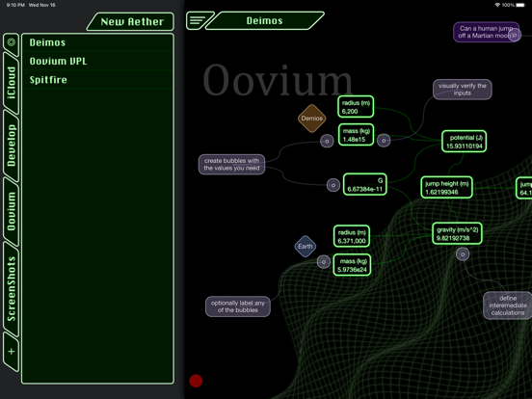
Task: Tap the circle connector on purple question note
Action: [x=515, y=35]
